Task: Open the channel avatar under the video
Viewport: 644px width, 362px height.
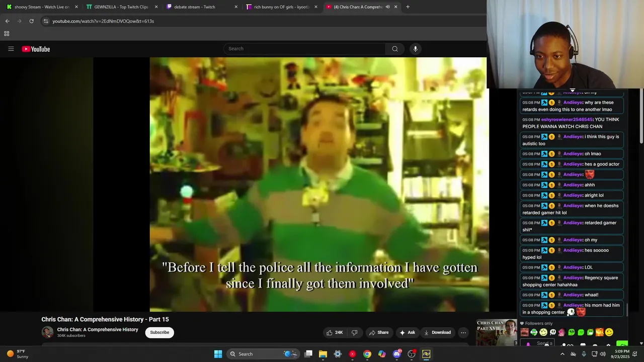Action: 47,332
